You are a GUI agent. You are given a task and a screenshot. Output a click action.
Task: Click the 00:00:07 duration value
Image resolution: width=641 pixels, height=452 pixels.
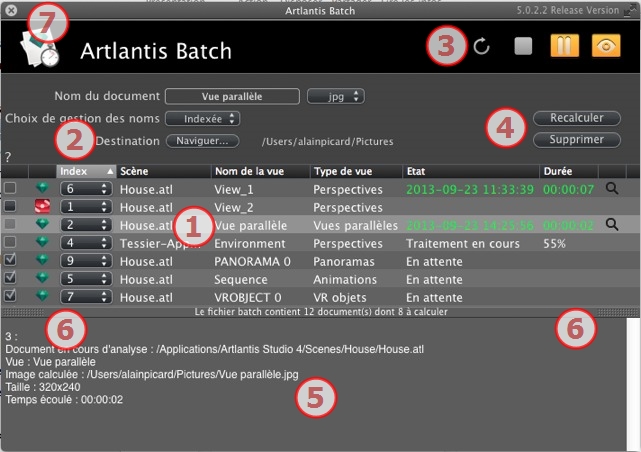click(x=568, y=190)
